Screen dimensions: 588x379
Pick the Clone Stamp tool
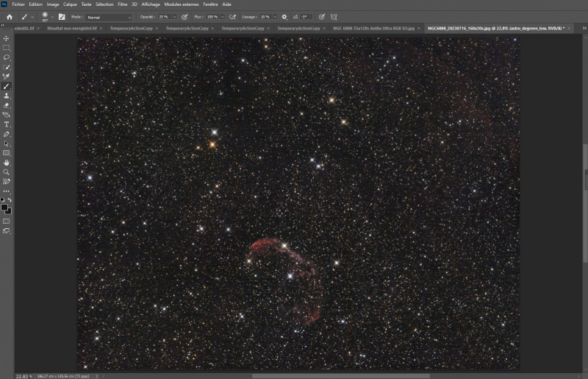click(x=7, y=96)
